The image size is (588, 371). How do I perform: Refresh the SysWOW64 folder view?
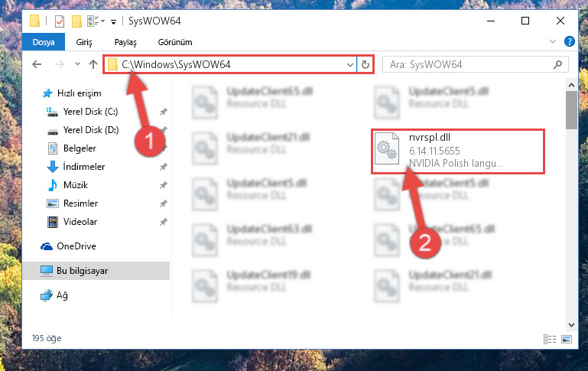[365, 64]
